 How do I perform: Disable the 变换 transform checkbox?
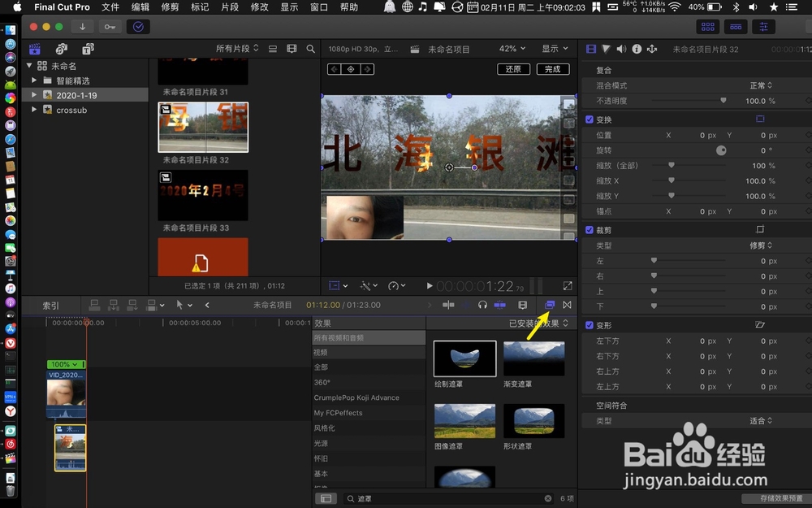coord(590,118)
